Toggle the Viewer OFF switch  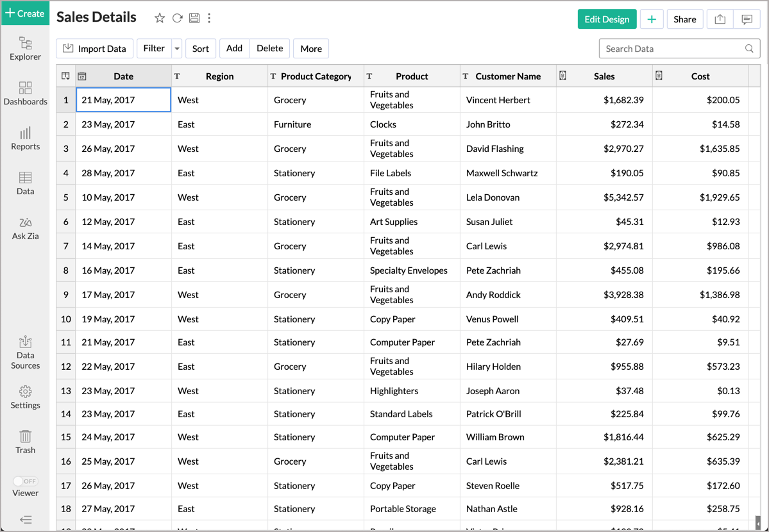[26, 481]
